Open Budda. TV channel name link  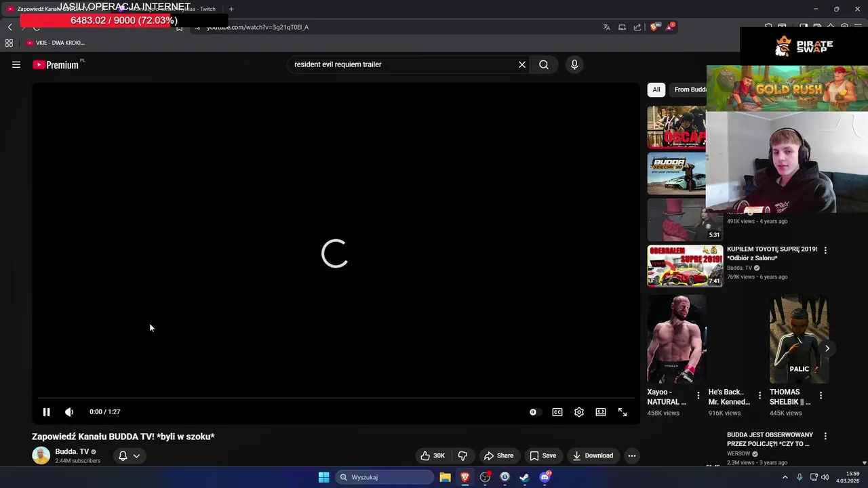click(x=72, y=451)
